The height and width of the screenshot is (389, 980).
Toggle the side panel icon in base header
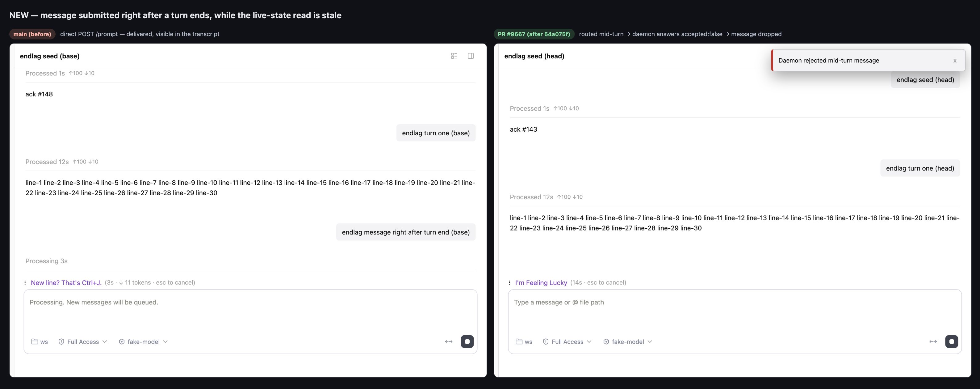click(x=471, y=56)
